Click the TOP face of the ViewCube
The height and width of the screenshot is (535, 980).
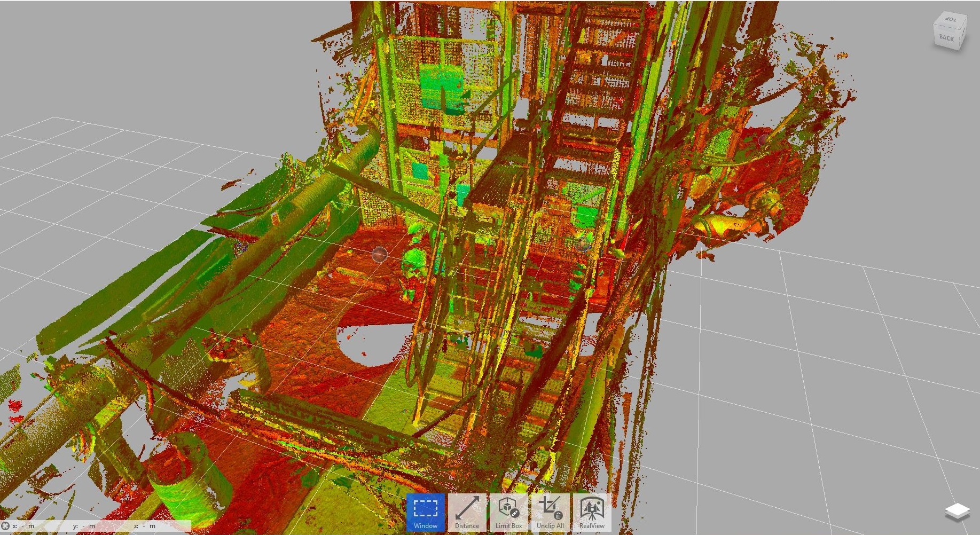click(x=950, y=20)
